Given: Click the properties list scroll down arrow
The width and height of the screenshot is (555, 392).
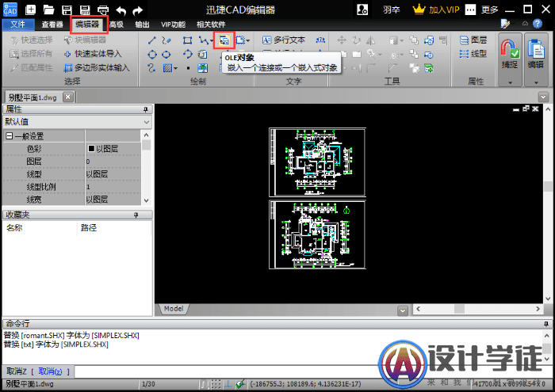Looking at the screenshot, I should click(146, 200).
